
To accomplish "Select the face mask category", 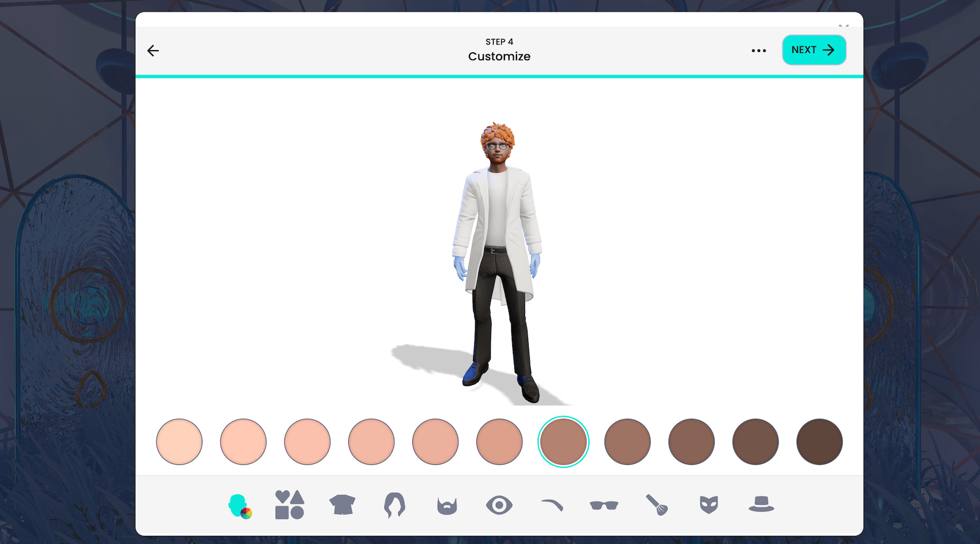I will [708, 506].
